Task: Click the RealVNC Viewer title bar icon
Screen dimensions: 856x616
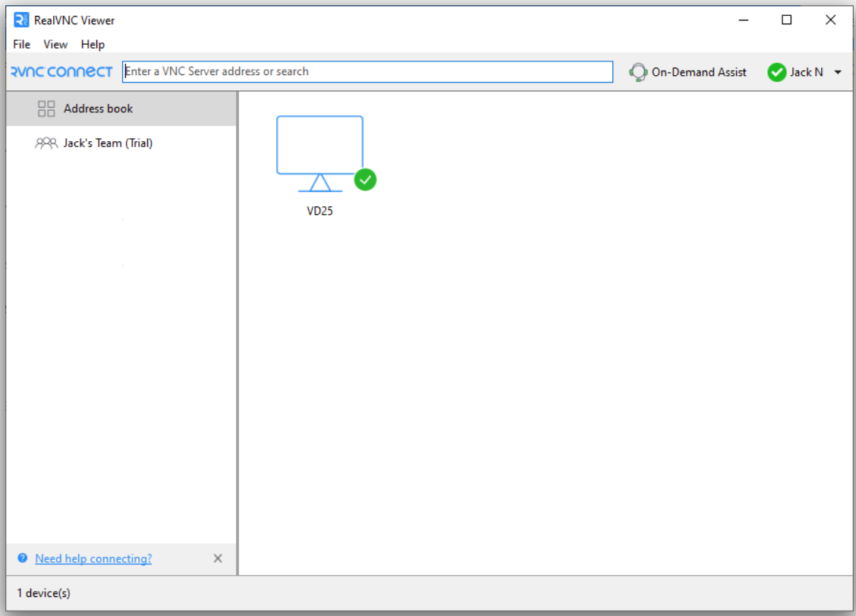Action: tap(20, 20)
